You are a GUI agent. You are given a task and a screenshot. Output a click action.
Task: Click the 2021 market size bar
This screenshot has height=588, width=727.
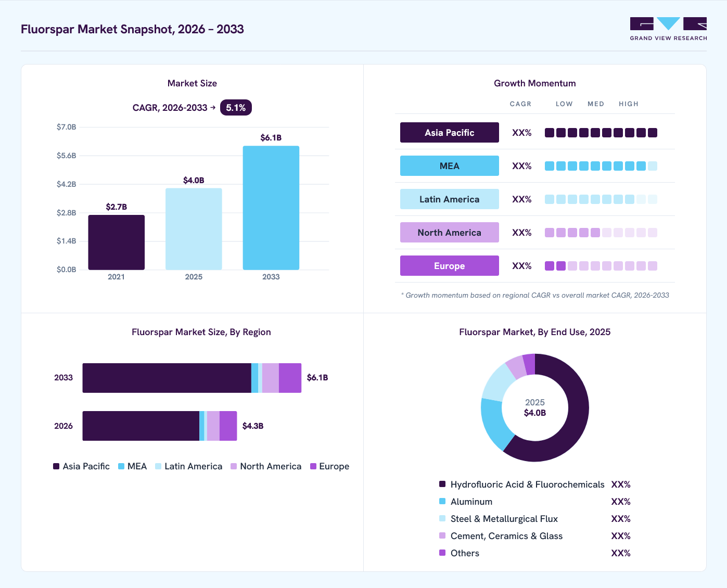tap(117, 242)
